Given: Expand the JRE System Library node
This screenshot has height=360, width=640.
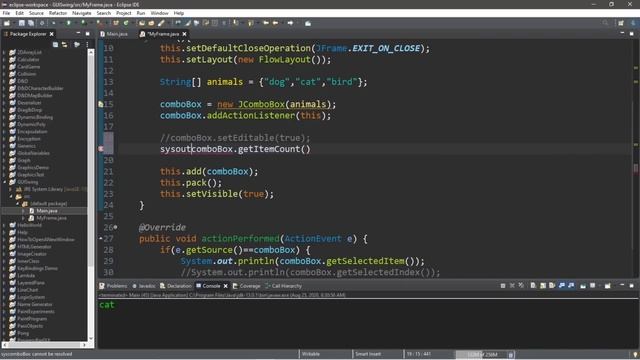Looking at the screenshot, I should pyautogui.click(x=11, y=189).
